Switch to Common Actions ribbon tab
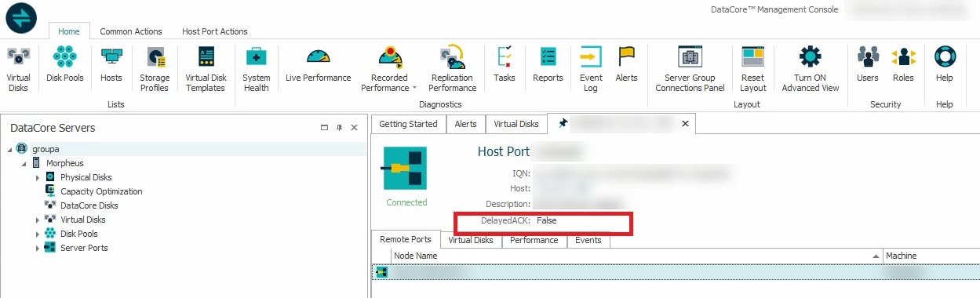Image resolution: width=980 pixels, height=298 pixels. (131, 31)
